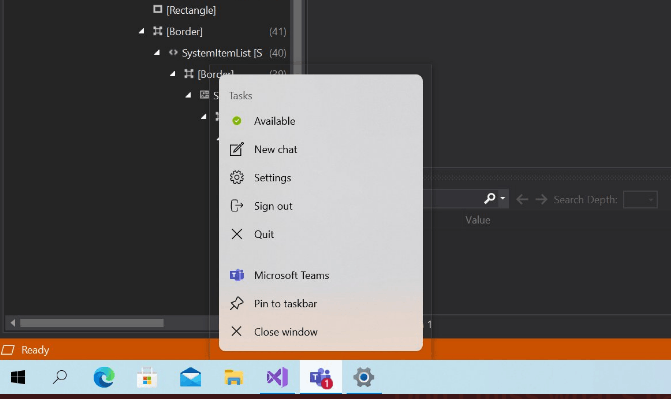The width and height of the screenshot is (671, 399).
Task: Click the tree panel horizontal scrollbar thumb
Action: pos(92,323)
